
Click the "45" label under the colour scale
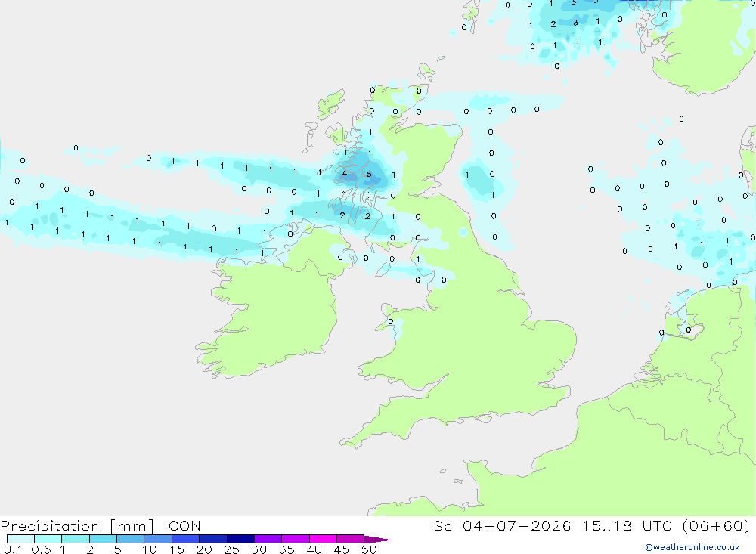[342, 549]
